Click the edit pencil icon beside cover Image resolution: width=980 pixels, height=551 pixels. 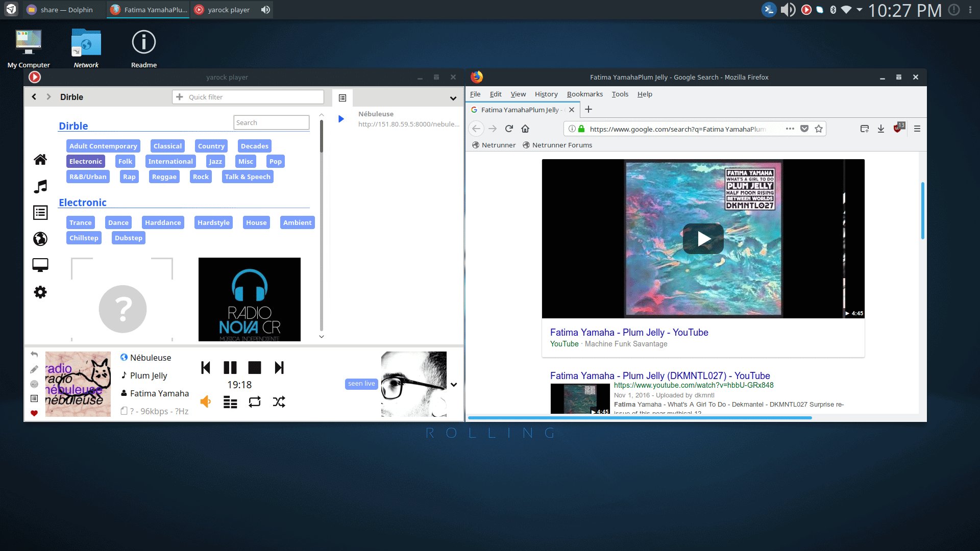[34, 369]
